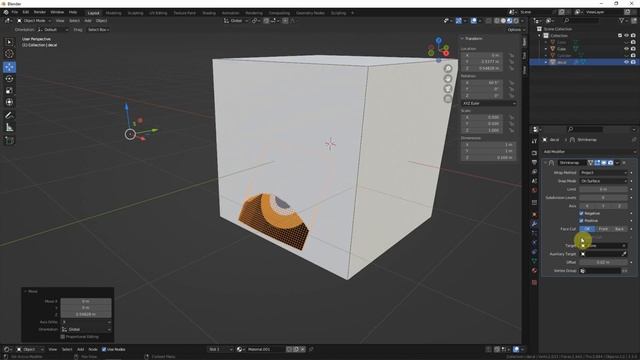Open the Modifier properties wrench tab
The height and width of the screenshot is (360, 640).
534,224
